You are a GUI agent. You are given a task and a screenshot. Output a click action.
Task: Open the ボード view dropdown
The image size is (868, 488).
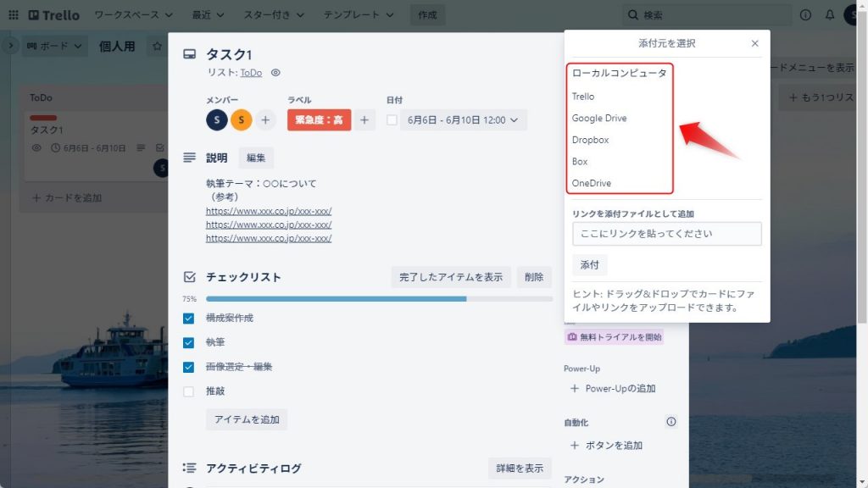click(54, 46)
